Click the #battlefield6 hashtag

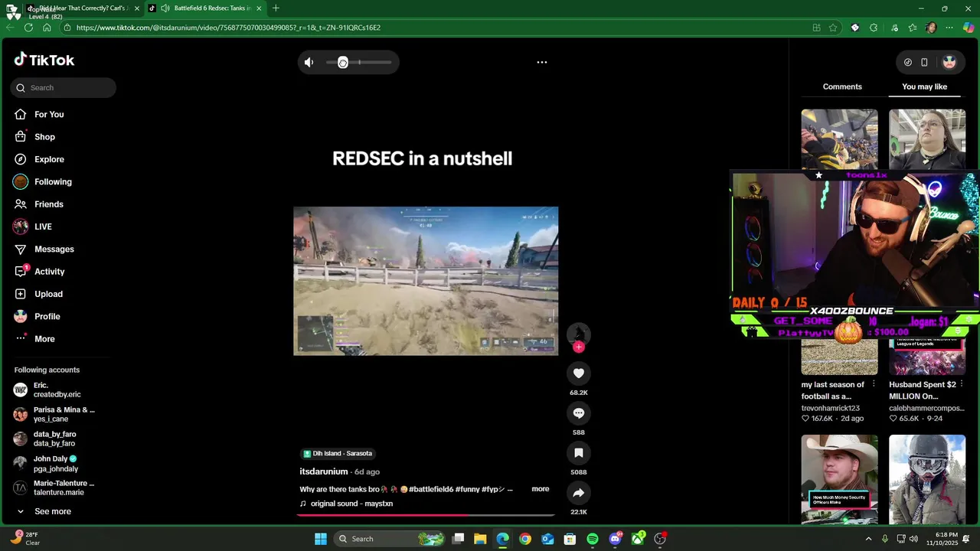(x=431, y=489)
